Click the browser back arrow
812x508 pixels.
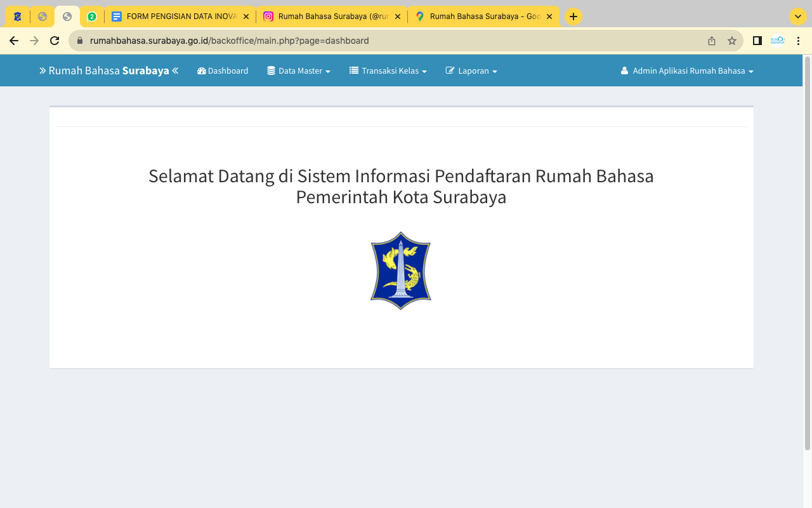pyautogui.click(x=14, y=41)
